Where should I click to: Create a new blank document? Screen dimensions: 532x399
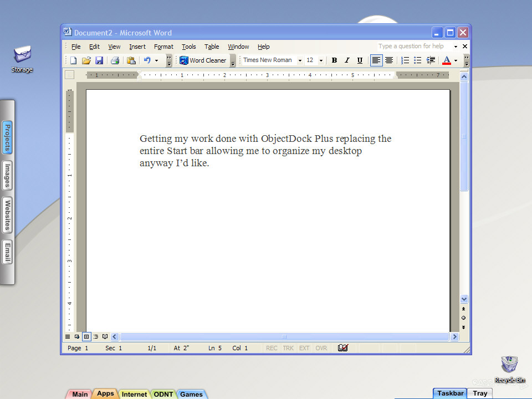click(x=73, y=60)
